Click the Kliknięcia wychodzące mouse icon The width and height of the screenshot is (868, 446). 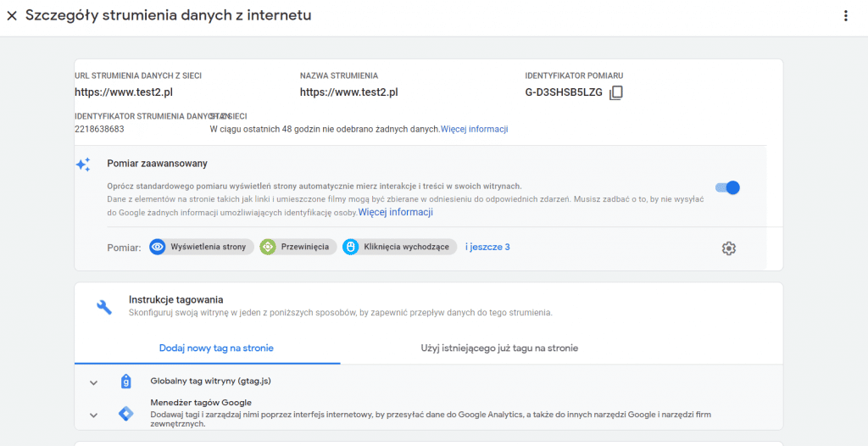[x=350, y=247]
